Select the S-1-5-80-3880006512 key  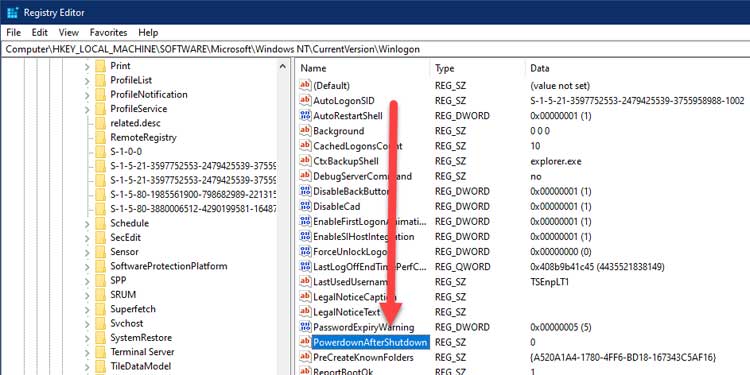193,209
